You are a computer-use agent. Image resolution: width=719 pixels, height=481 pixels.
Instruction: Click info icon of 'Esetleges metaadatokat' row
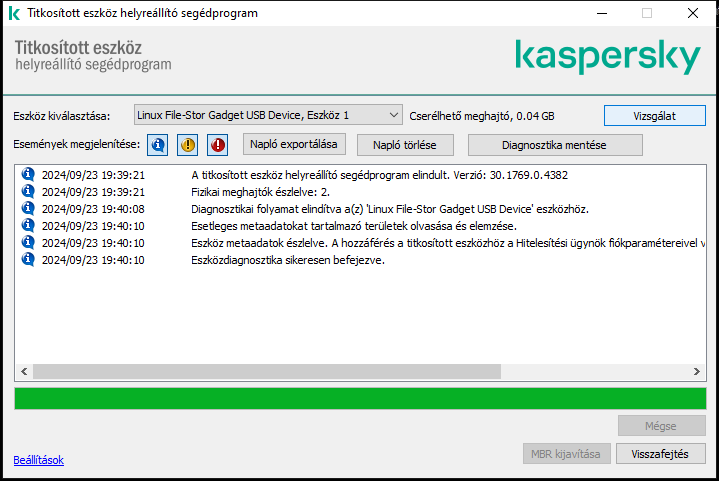pyautogui.click(x=28, y=225)
